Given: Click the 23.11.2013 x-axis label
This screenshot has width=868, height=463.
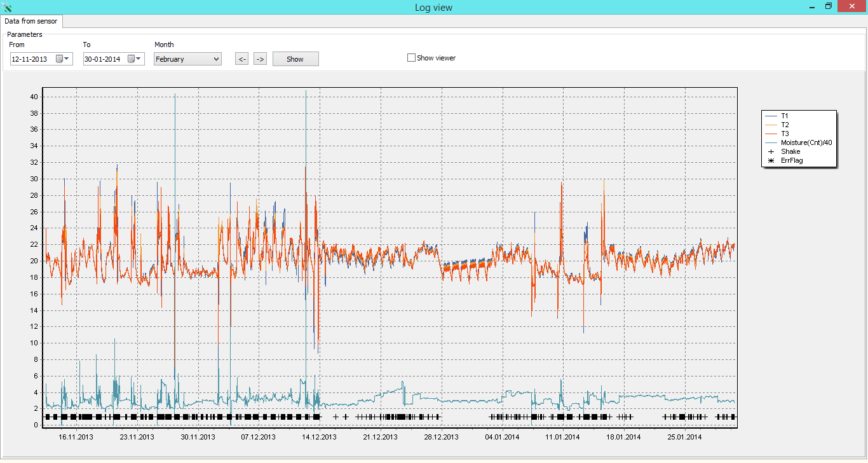Looking at the screenshot, I should click(137, 437).
